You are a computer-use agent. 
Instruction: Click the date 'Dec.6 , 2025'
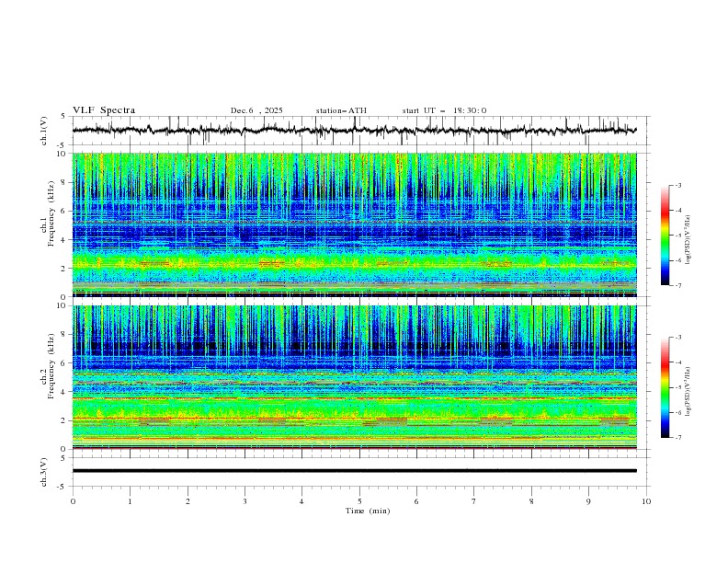pyautogui.click(x=256, y=110)
